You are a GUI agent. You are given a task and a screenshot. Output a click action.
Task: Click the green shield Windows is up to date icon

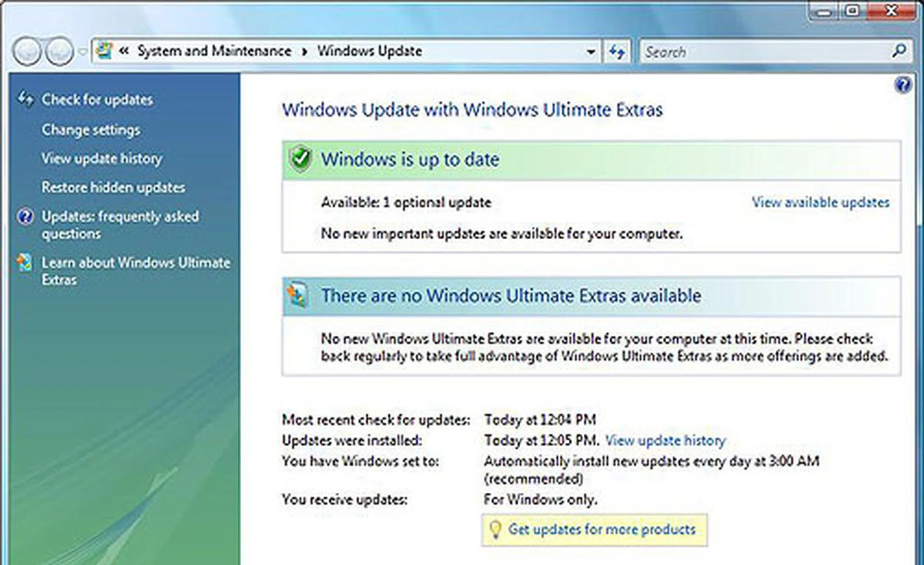pyautogui.click(x=301, y=159)
